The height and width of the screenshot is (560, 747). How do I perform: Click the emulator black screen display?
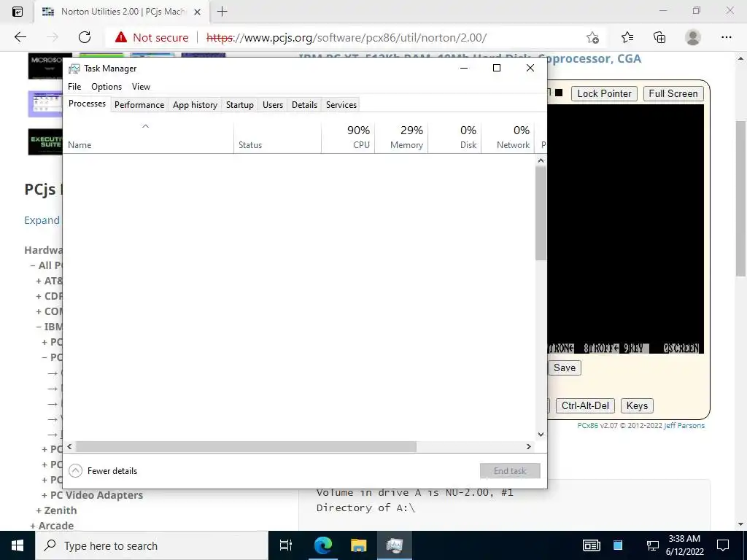coord(625,228)
